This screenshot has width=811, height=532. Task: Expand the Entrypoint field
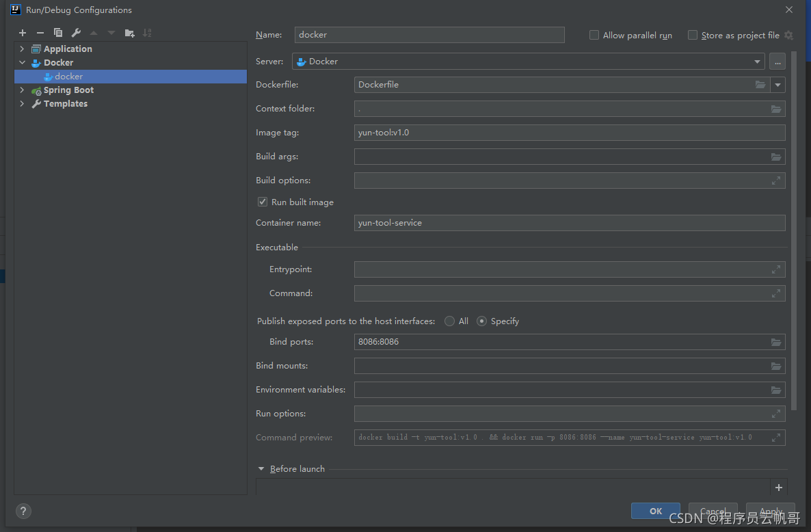tap(776, 269)
